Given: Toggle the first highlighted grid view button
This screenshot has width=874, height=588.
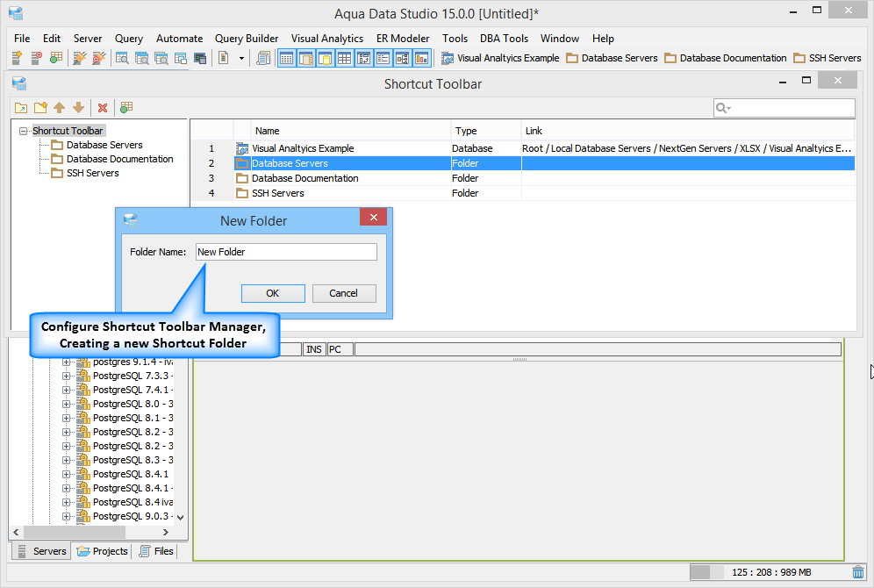Looking at the screenshot, I should [x=286, y=57].
